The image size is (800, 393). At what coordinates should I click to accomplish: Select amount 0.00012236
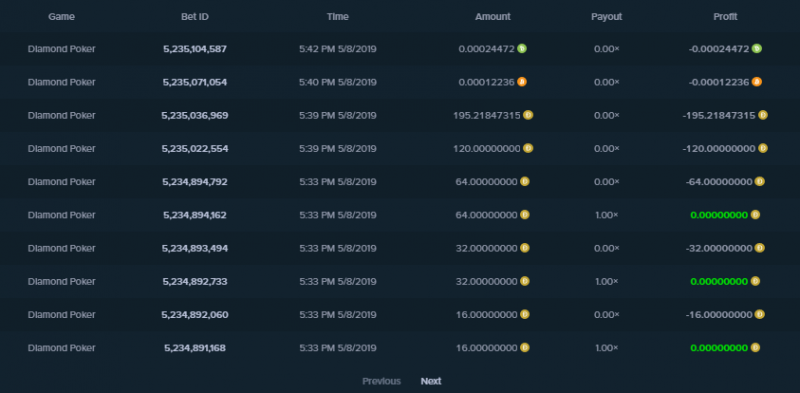click(487, 82)
